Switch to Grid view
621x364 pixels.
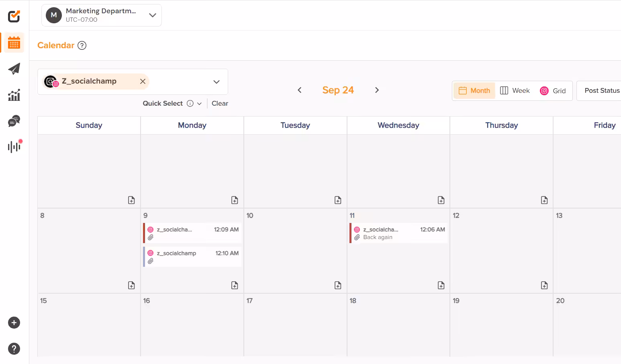[x=553, y=91]
